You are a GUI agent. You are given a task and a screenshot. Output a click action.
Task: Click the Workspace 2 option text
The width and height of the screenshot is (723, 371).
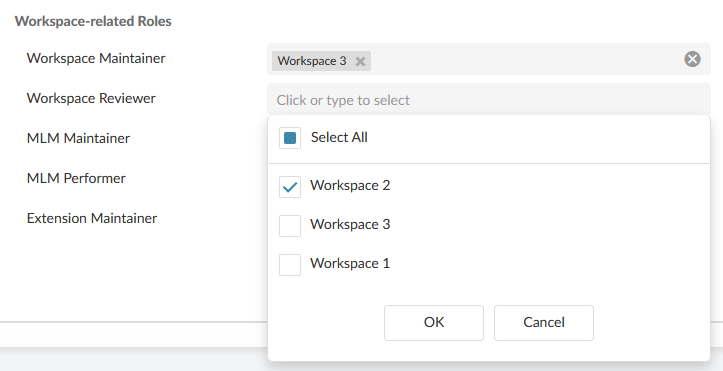tap(350, 185)
